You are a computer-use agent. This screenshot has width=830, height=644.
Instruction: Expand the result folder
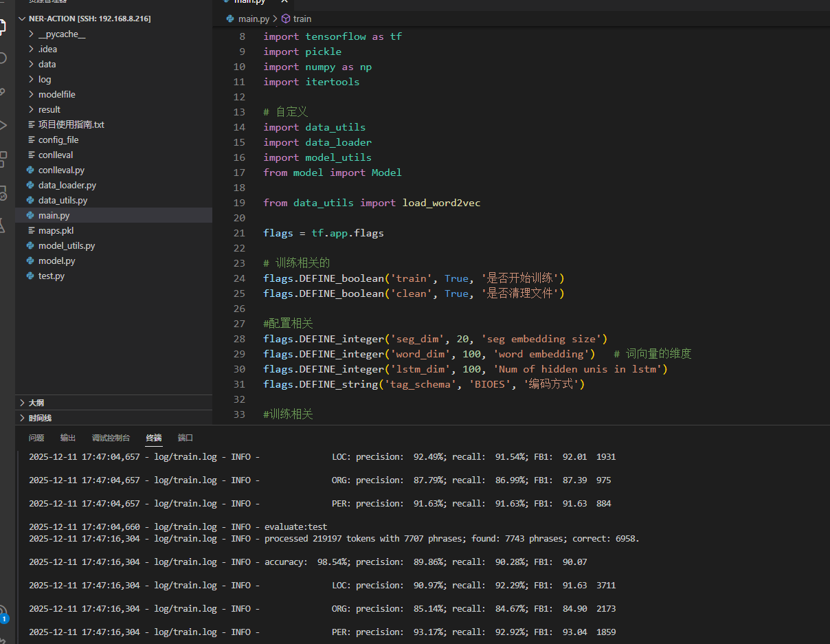tap(31, 109)
